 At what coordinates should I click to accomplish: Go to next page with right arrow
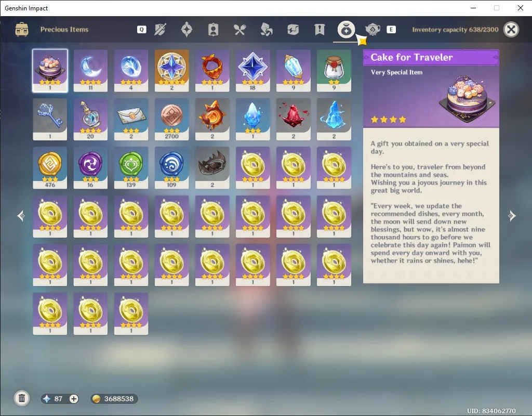(512, 216)
